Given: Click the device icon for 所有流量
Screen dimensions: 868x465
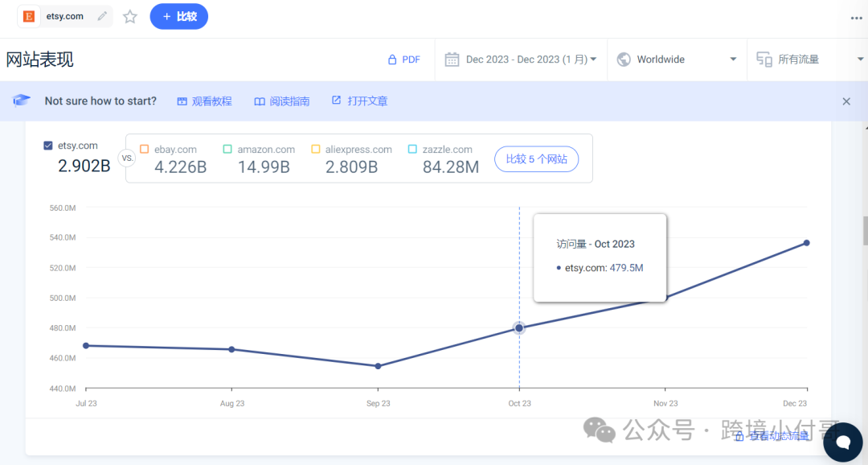Looking at the screenshot, I should pos(764,60).
